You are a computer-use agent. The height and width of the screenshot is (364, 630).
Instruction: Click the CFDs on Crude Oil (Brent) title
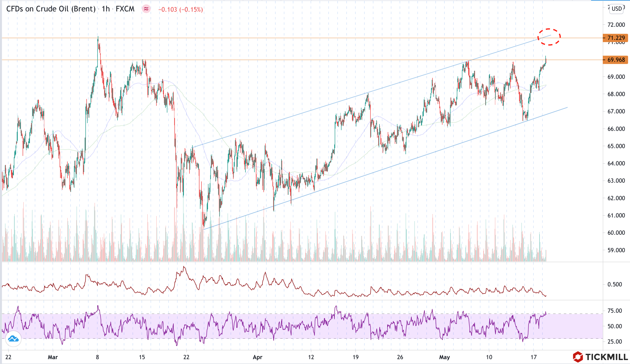(51, 9)
